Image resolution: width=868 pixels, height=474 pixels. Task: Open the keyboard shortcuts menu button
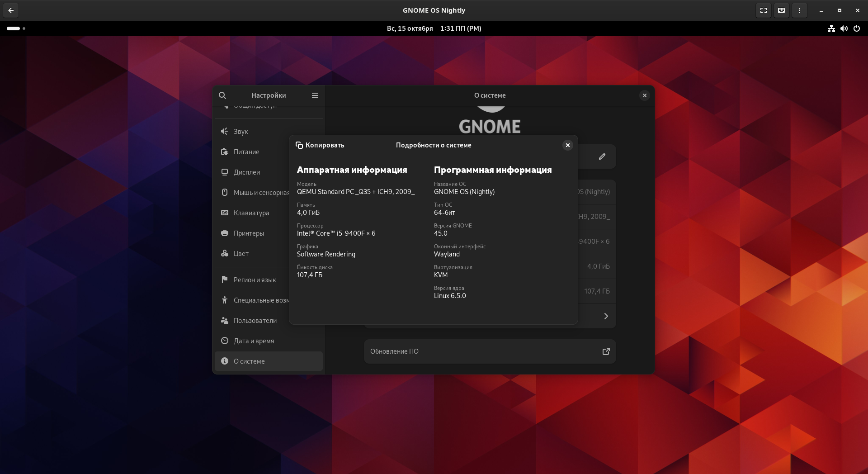click(781, 10)
